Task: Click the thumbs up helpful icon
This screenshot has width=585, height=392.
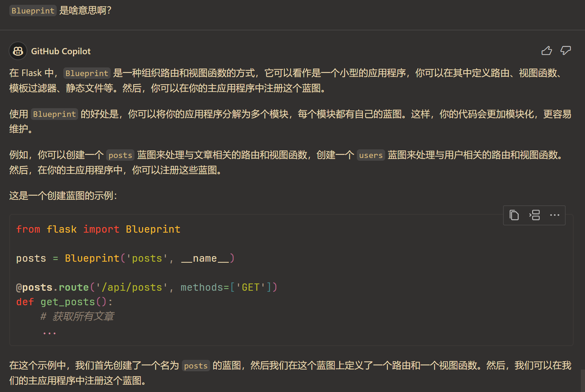Action: [547, 51]
